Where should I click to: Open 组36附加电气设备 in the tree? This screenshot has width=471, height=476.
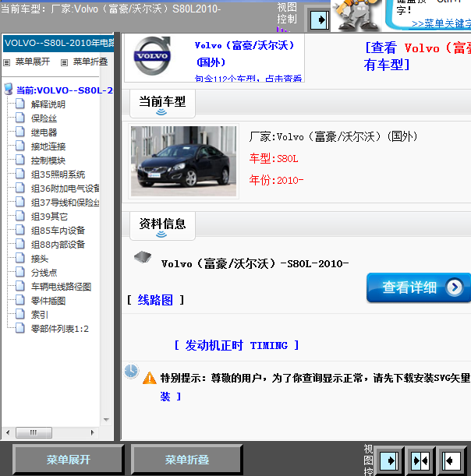pos(65,189)
